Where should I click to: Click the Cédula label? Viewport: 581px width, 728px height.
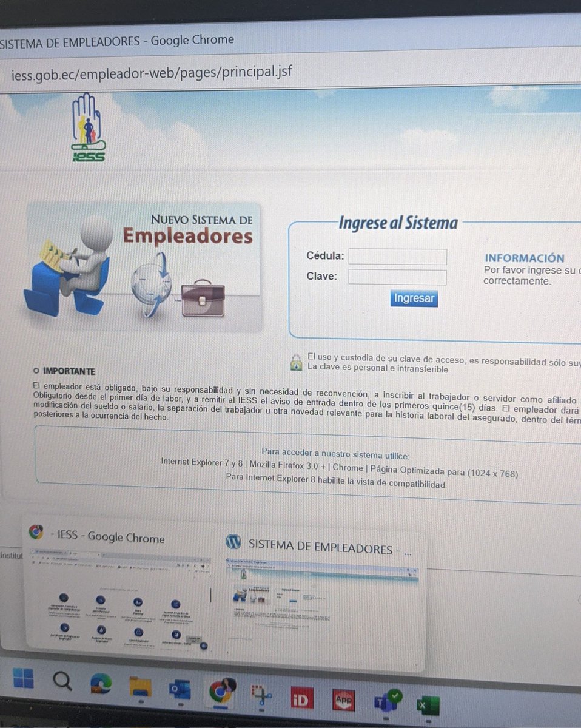pos(324,256)
